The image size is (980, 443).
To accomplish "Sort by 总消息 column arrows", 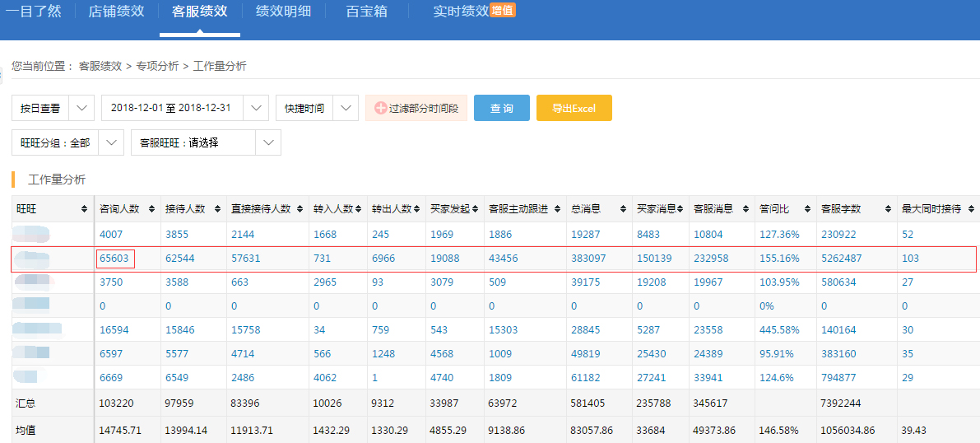I will click(623, 210).
